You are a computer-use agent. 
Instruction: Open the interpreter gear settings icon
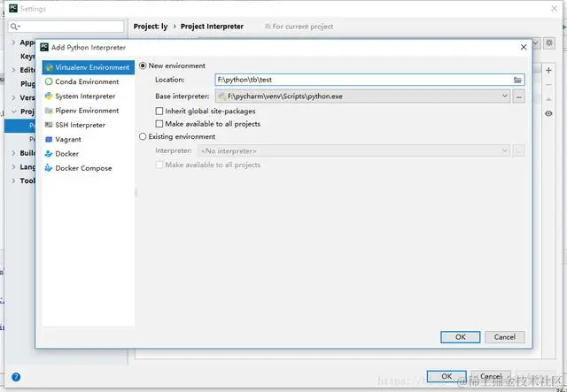[x=549, y=43]
